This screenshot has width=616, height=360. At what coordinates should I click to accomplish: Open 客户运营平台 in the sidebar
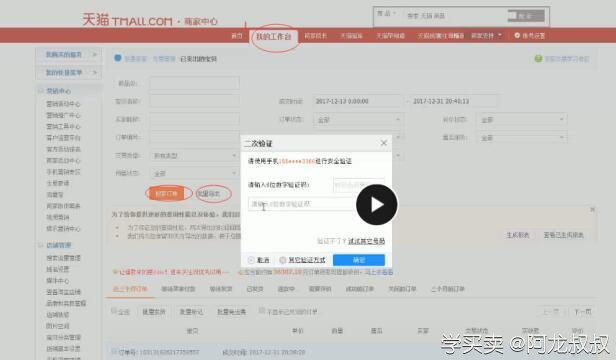[x=63, y=138]
